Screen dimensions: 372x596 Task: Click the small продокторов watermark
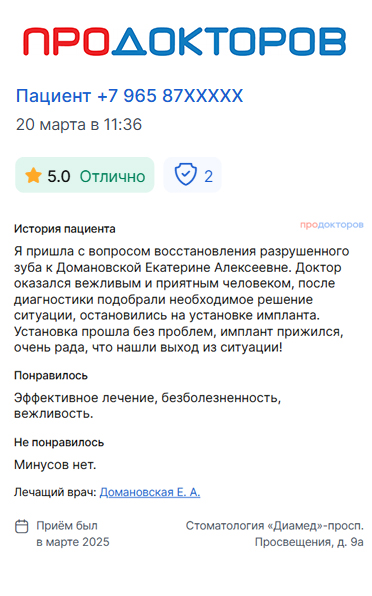tap(332, 225)
